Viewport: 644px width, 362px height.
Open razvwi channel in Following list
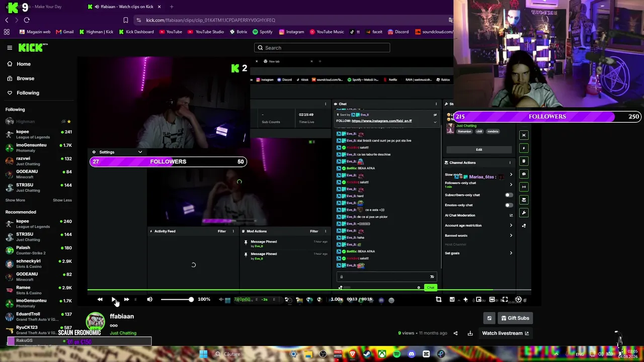click(x=39, y=161)
